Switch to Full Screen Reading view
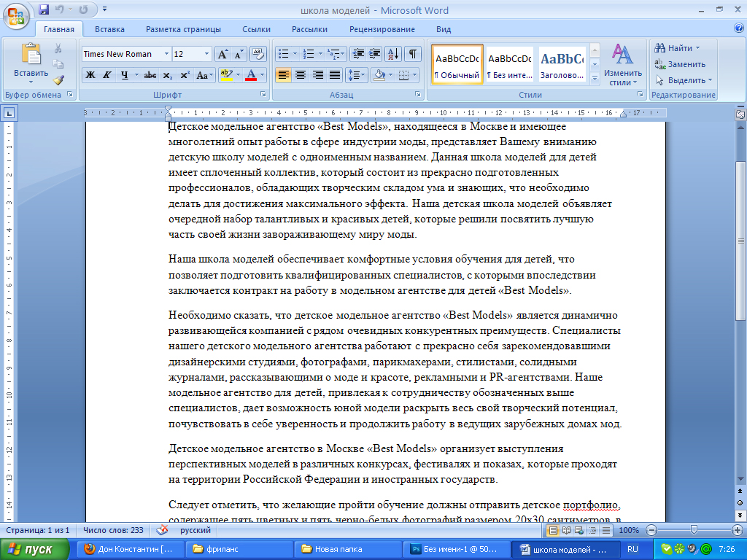 coord(566,530)
